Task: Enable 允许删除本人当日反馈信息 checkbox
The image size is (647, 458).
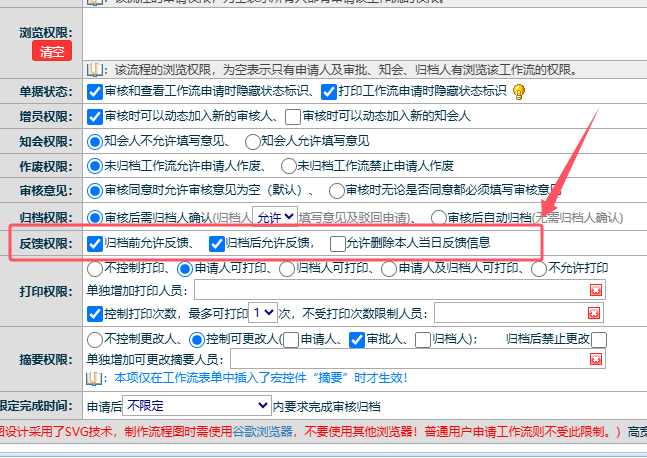Action: pyautogui.click(x=338, y=242)
